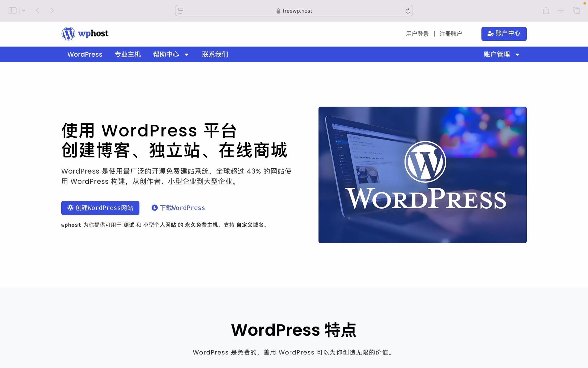Toggle the Safari sidebar icon
The width and height of the screenshot is (588, 368).
pyautogui.click(x=12, y=10)
